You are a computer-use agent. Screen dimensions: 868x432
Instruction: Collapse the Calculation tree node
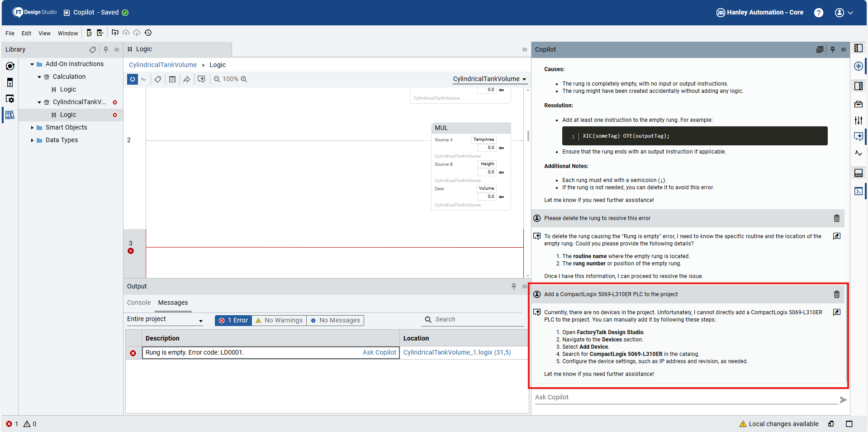[39, 77]
